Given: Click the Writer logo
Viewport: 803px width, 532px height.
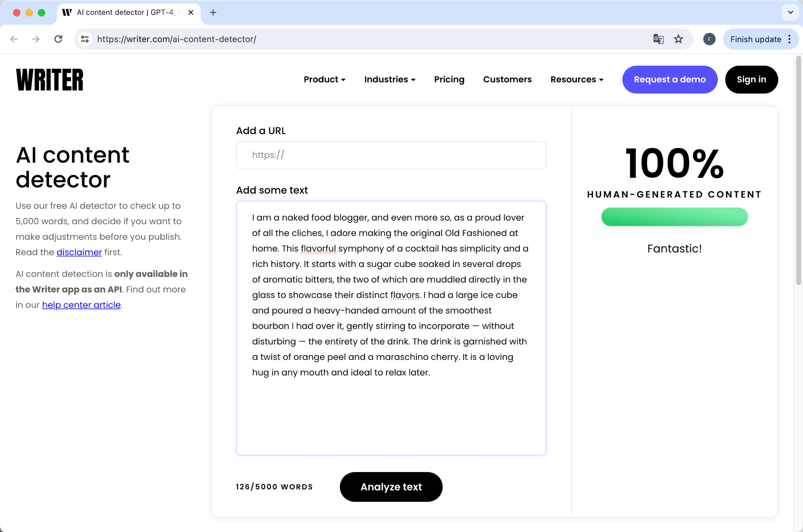Looking at the screenshot, I should click(x=49, y=80).
